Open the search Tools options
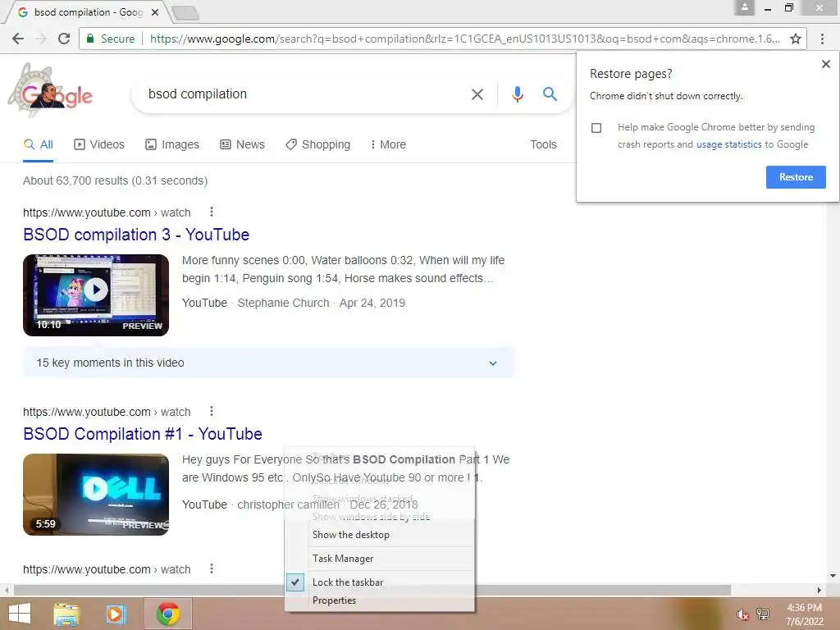This screenshot has height=630, width=840. [x=543, y=144]
